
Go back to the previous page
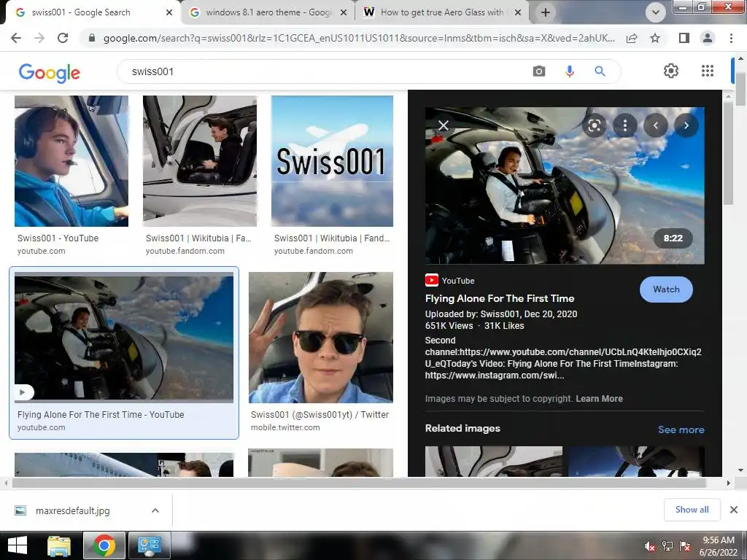pos(16,38)
